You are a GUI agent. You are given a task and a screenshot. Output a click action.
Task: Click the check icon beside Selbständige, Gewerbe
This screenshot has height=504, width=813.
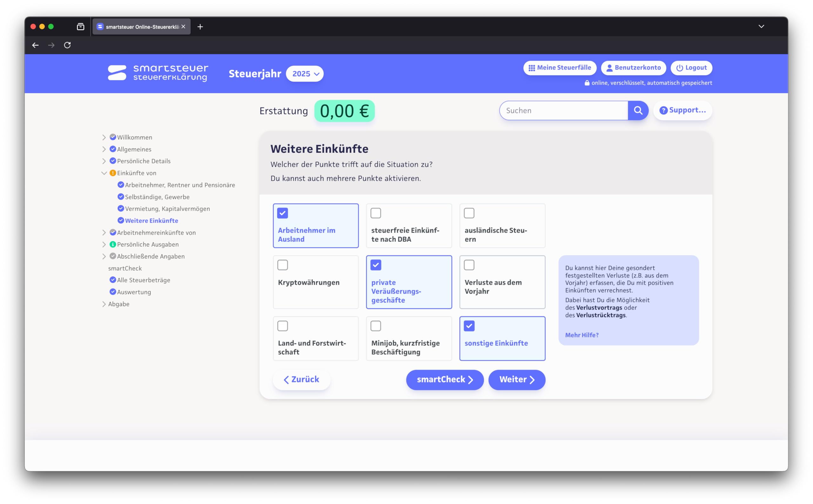pyautogui.click(x=121, y=197)
